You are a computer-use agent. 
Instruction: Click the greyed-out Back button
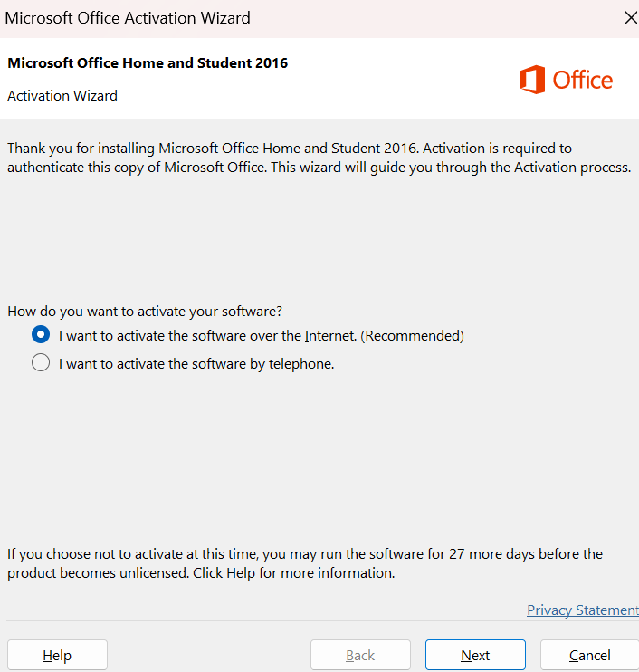[x=360, y=655]
